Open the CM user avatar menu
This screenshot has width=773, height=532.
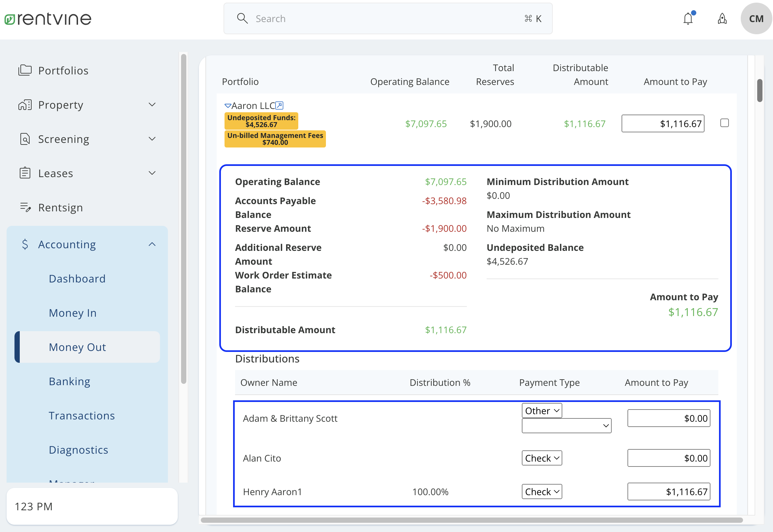coord(756,19)
